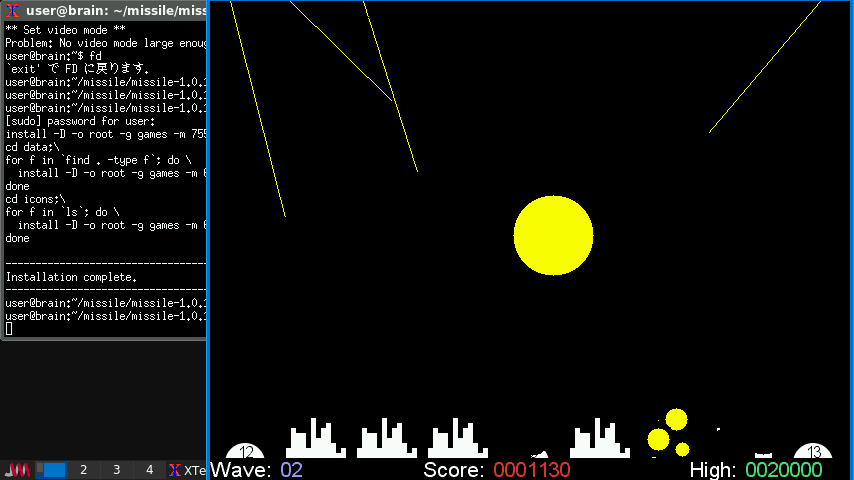Switch to workspace 3
854x480 pixels.
click(x=117, y=470)
